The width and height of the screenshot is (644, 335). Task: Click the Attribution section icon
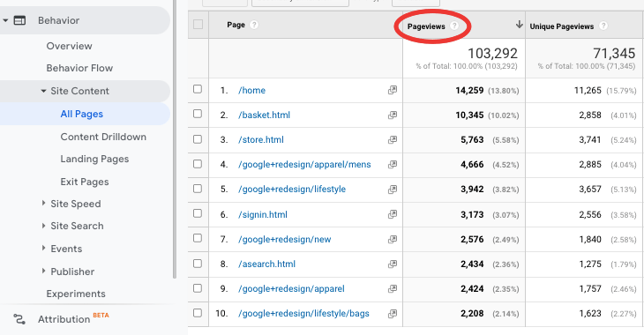click(x=19, y=319)
